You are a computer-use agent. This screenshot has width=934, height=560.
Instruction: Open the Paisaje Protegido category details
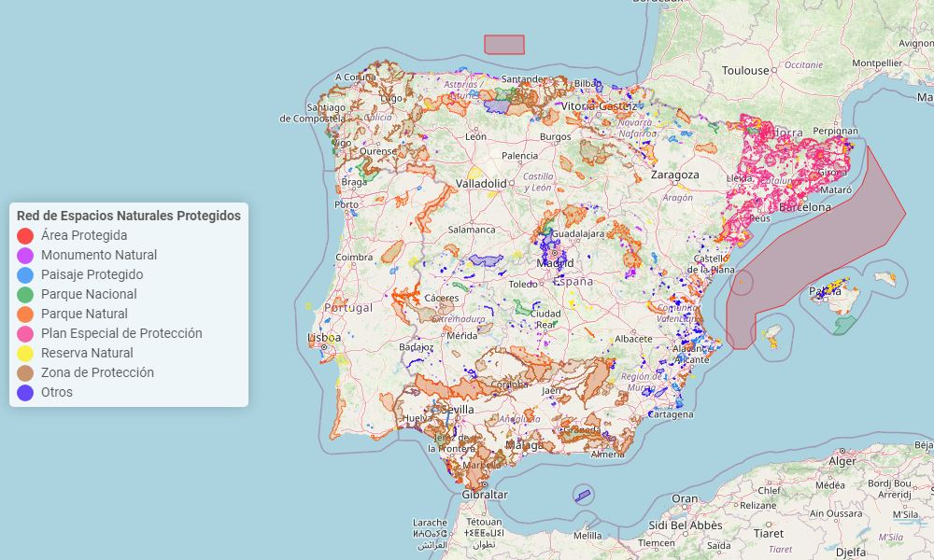tap(92, 274)
